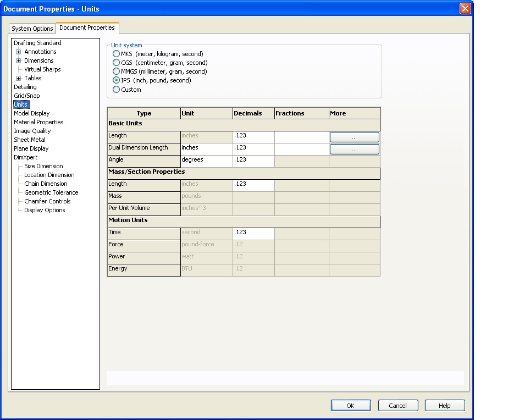Screen dimensions: 508x420
Task: Click the Fractions column header
Action: [x=302, y=113]
